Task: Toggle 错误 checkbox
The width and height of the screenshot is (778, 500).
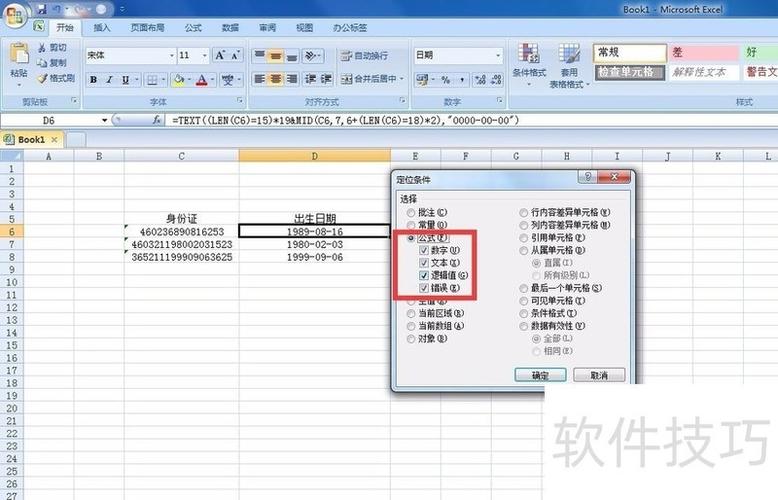Action: pos(424,288)
